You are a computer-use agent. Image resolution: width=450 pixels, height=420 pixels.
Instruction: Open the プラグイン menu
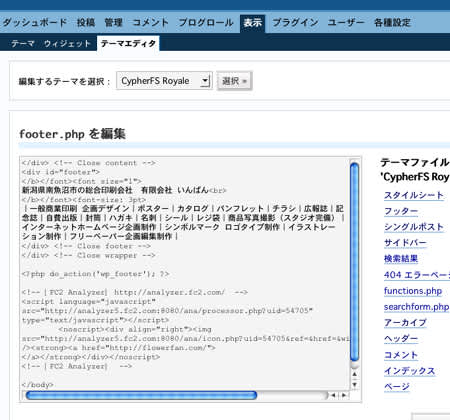pyautogui.click(x=295, y=23)
